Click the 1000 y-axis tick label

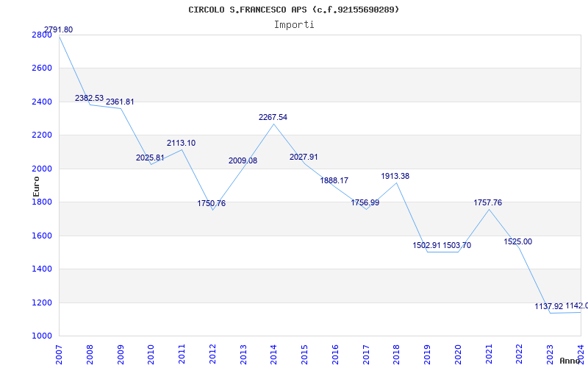(x=41, y=336)
